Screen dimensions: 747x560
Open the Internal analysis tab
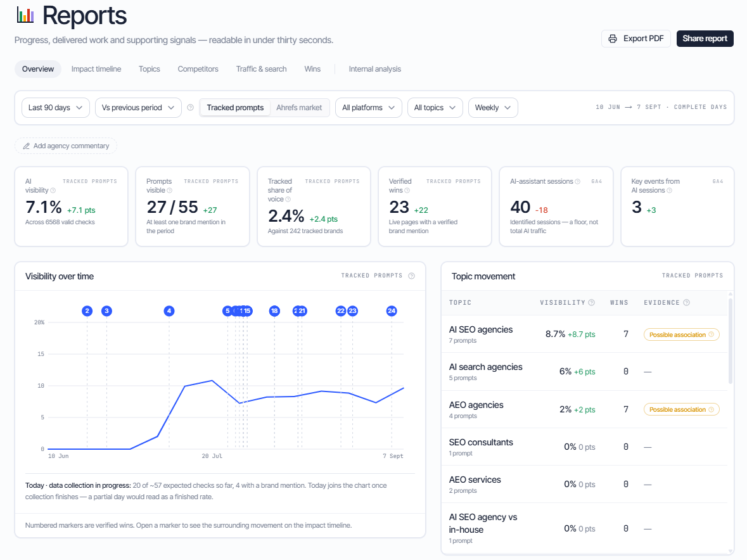(x=375, y=69)
